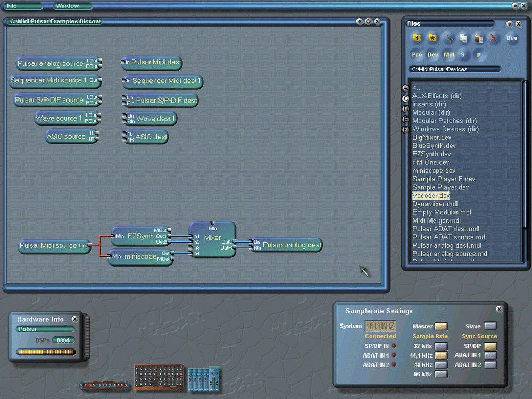Open the blue mixer thumbnail in the dock
532x399 pixels.
[x=205, y=379]
